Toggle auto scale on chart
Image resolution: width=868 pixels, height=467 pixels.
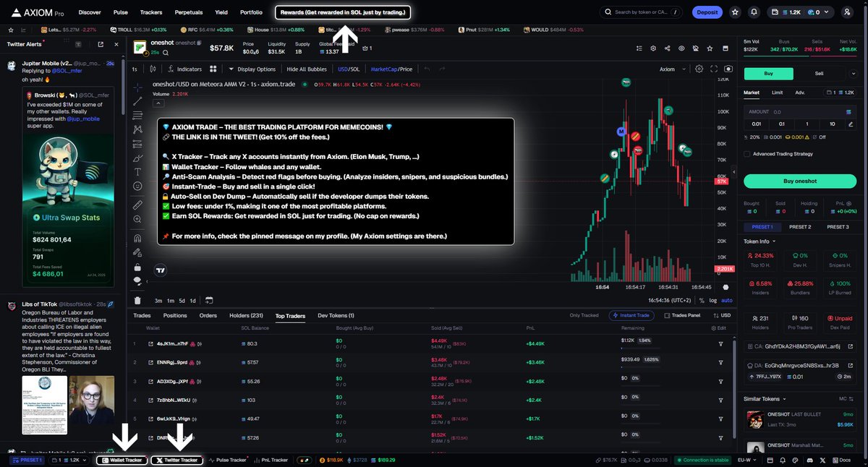coord(727,300)
